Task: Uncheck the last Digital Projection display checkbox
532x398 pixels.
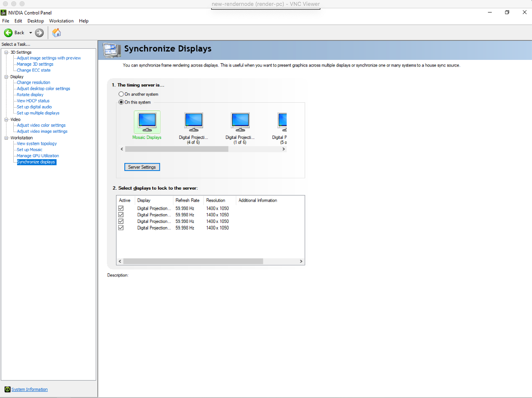Action: (121, 228)
